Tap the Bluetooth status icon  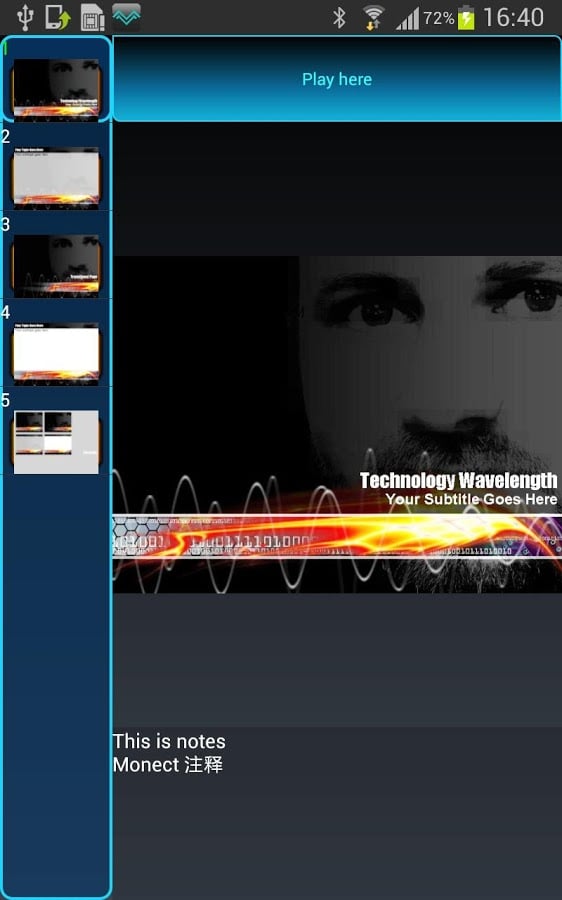[x=339, y=18]
